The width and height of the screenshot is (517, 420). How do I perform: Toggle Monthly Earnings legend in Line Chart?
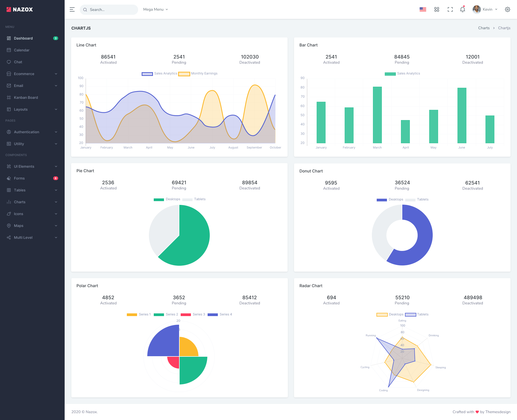[x=198, y=73]
